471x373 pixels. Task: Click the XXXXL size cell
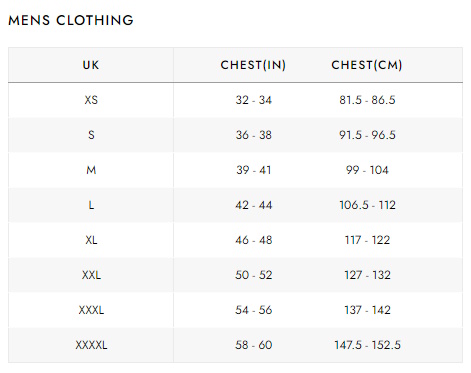[x=91, y=345]
